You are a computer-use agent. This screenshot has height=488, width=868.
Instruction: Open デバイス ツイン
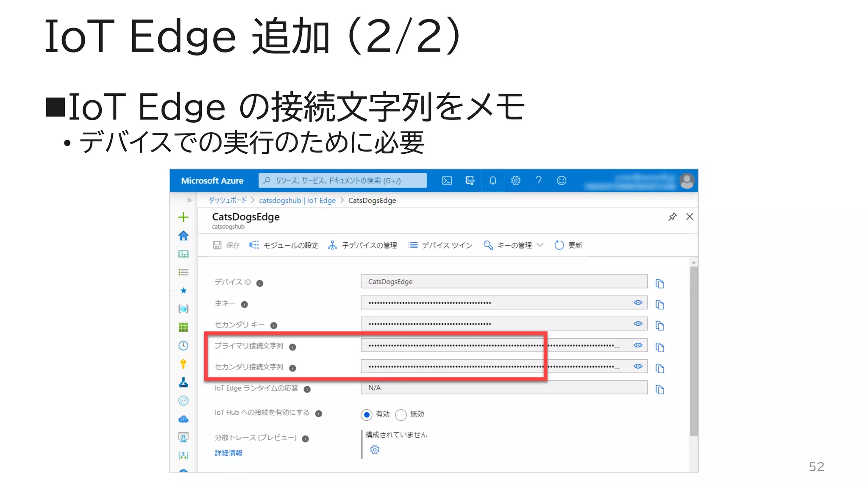pyautogui.click(x=440, y=245)
